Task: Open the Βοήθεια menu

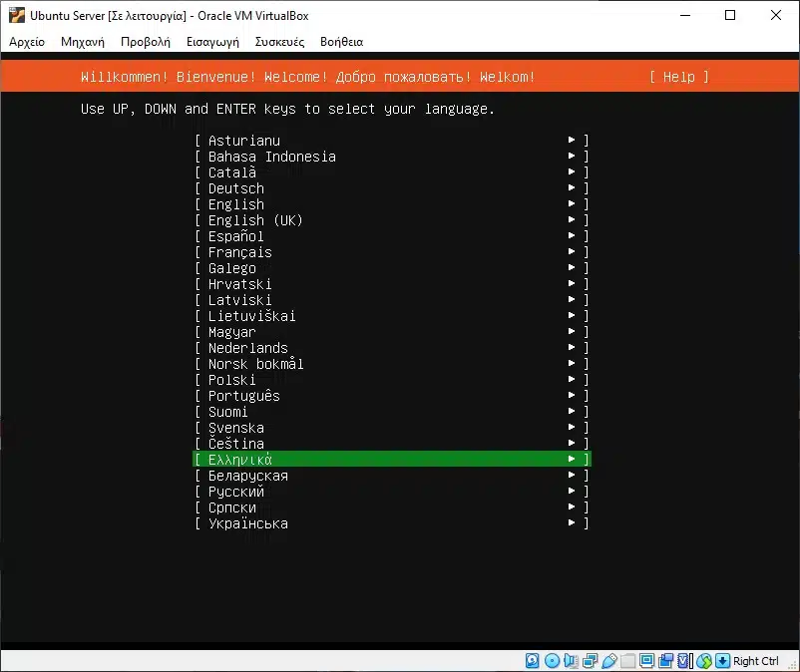Action: coord(342,42)
